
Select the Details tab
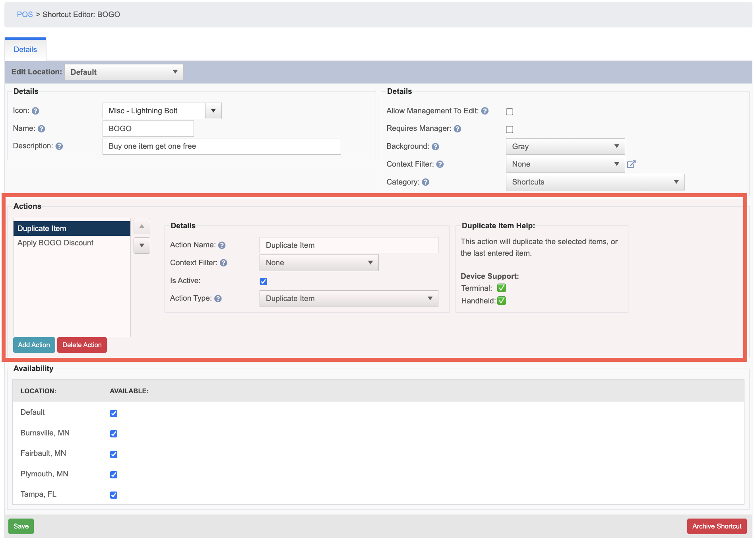25,50
